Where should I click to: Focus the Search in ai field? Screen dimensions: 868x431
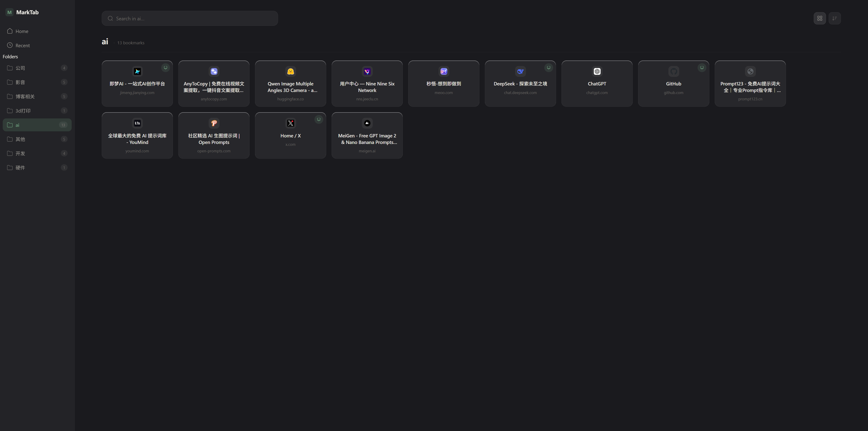[190, 18]
